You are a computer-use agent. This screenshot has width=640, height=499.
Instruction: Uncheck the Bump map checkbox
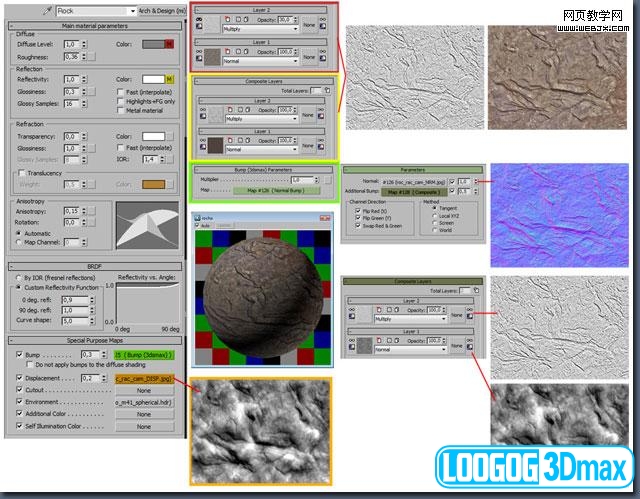click(19, 355)
